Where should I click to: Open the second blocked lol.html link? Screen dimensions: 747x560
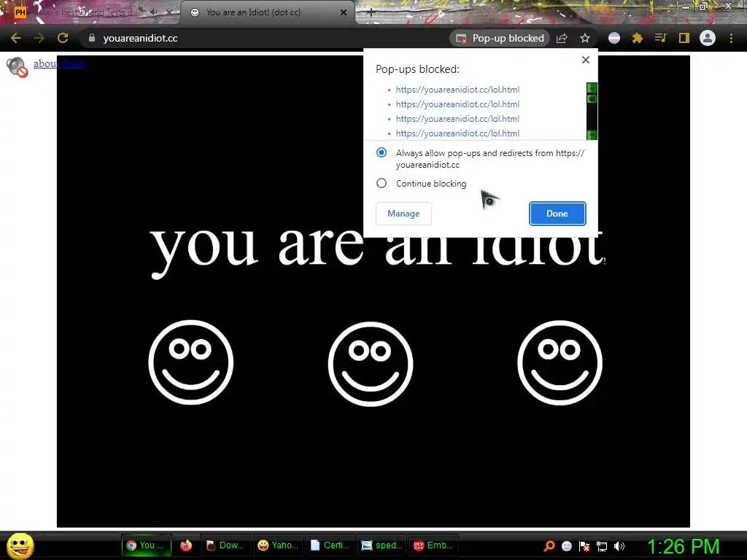tap(457, 104)
